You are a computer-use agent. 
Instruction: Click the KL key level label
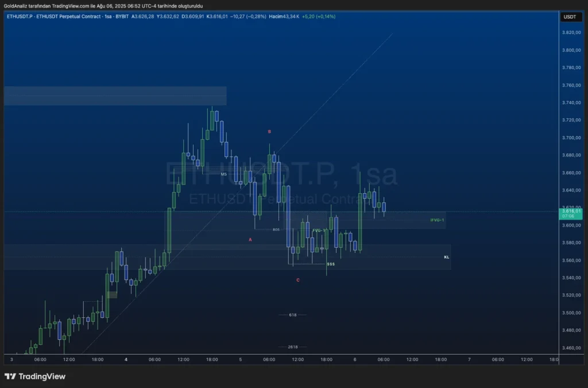[446, 257]
